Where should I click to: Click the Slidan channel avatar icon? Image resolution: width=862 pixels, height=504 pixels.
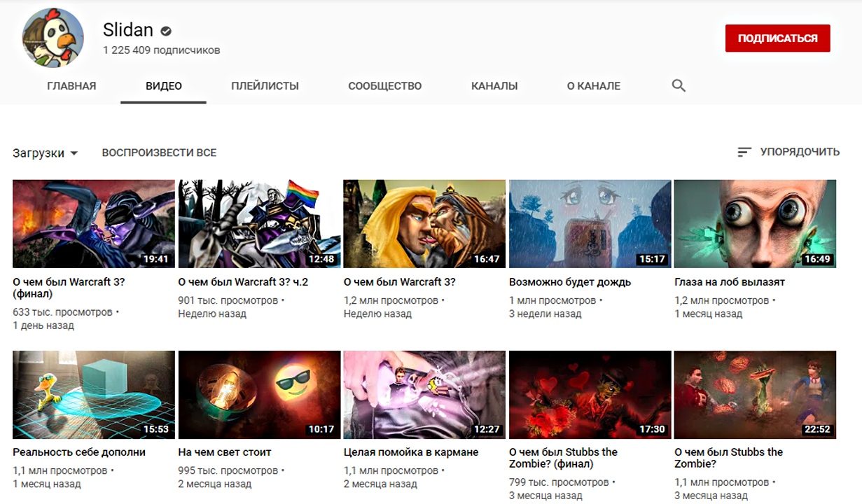(53, 40)
